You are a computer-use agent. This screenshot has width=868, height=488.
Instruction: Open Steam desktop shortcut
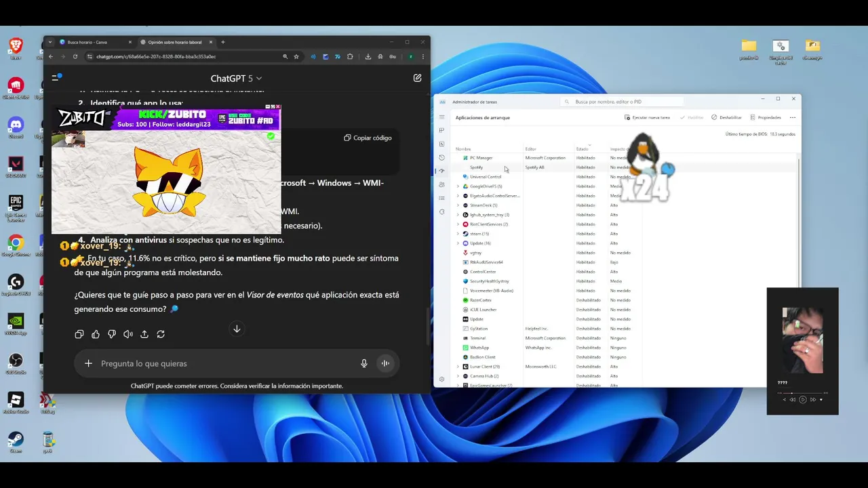(16, 443)
